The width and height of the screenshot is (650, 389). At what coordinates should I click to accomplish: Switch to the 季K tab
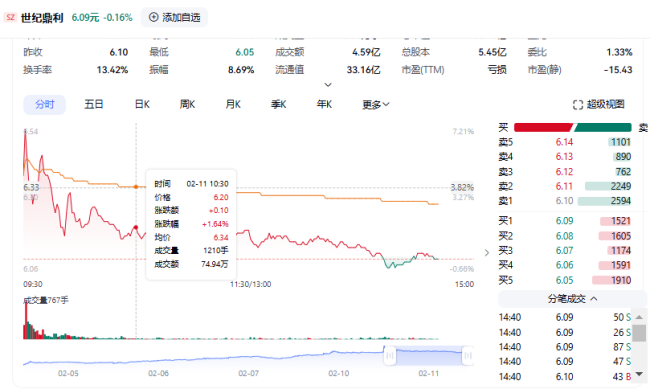279,105
